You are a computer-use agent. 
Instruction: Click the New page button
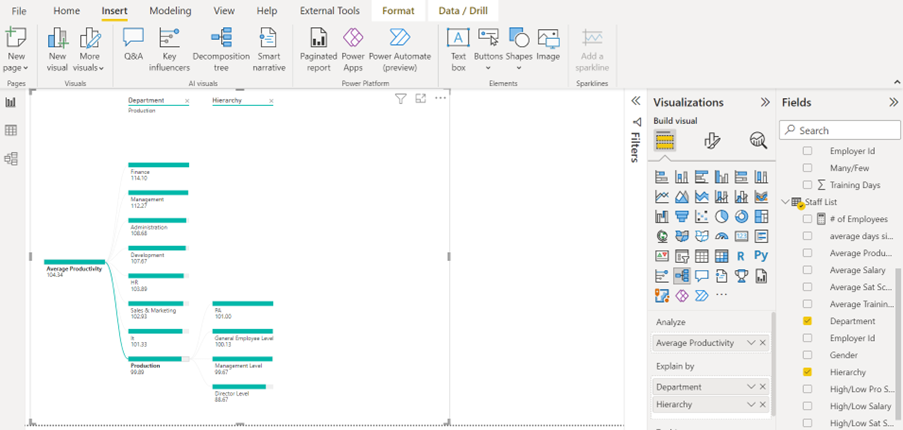tap(16, 45)
